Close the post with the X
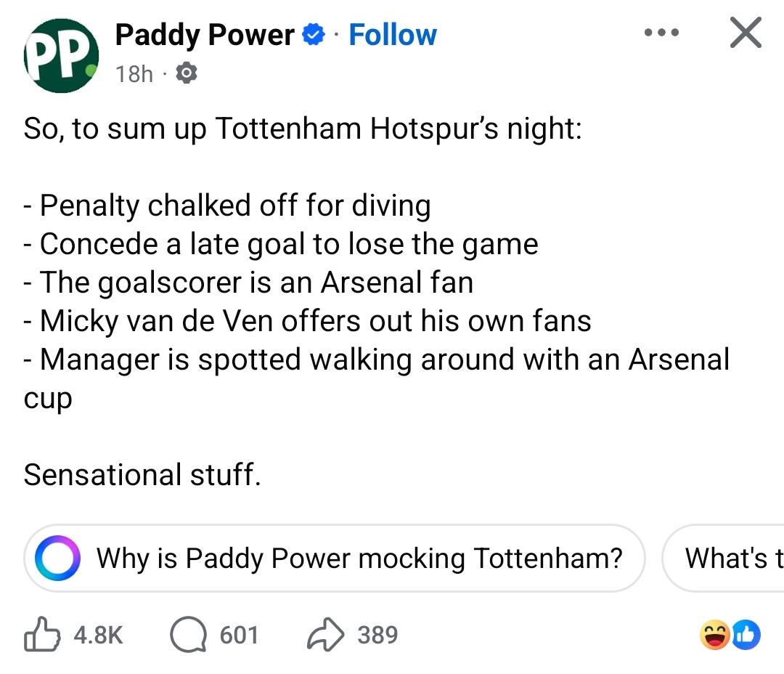784x674 pixels. point(746,33)
